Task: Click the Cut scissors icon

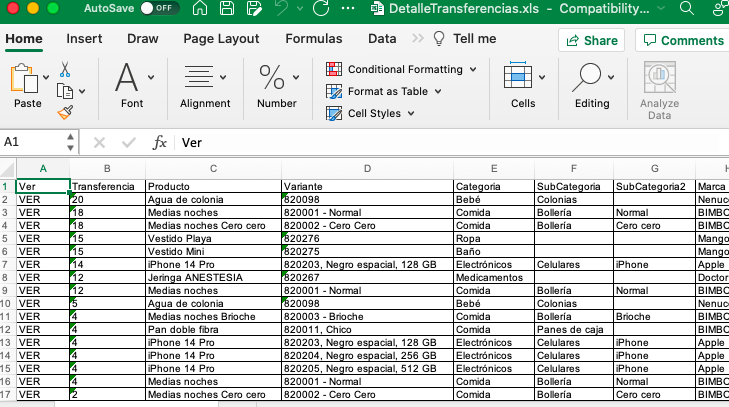Action: tap(65, 70)
